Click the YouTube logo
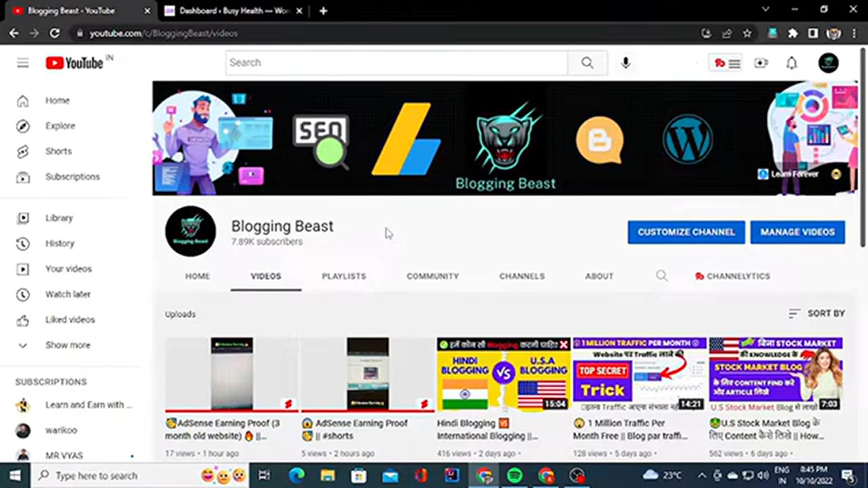 click(x=75, y=63)
